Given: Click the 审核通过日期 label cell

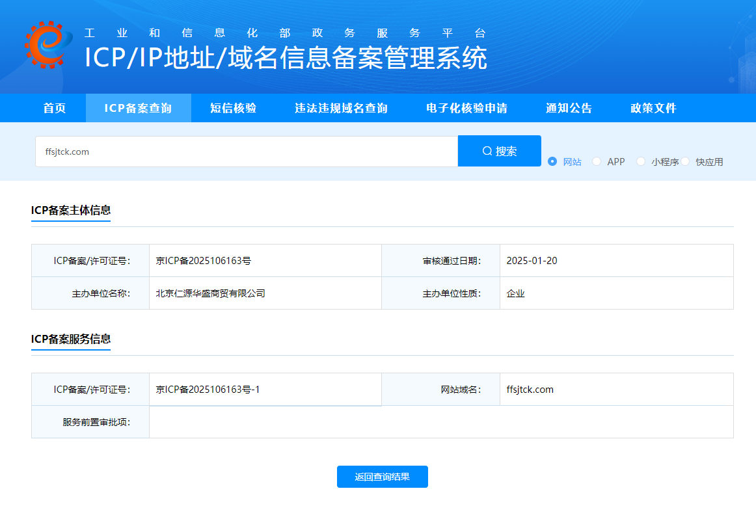Looking at the screenshot, I should tap(440, 261).
